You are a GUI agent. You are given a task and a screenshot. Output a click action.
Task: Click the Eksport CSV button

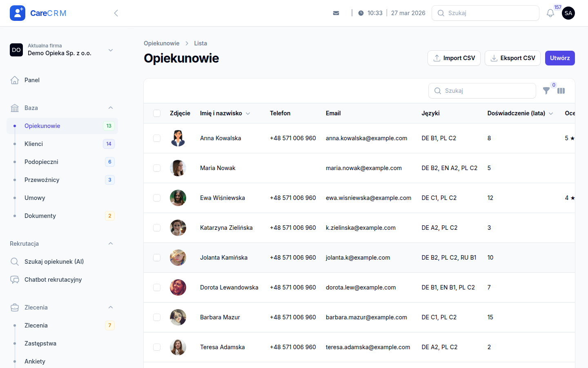click(x=512, y=58)
